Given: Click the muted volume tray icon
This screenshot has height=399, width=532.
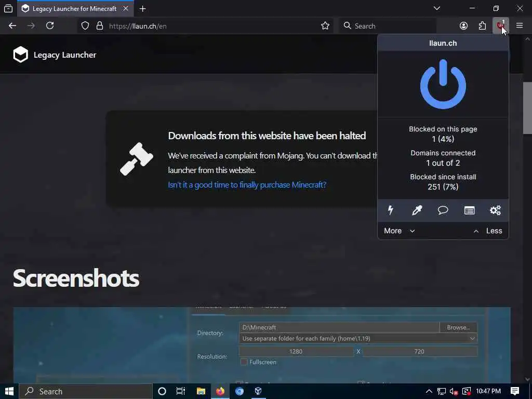Looking at the screenshot, I should coord(454,392).
